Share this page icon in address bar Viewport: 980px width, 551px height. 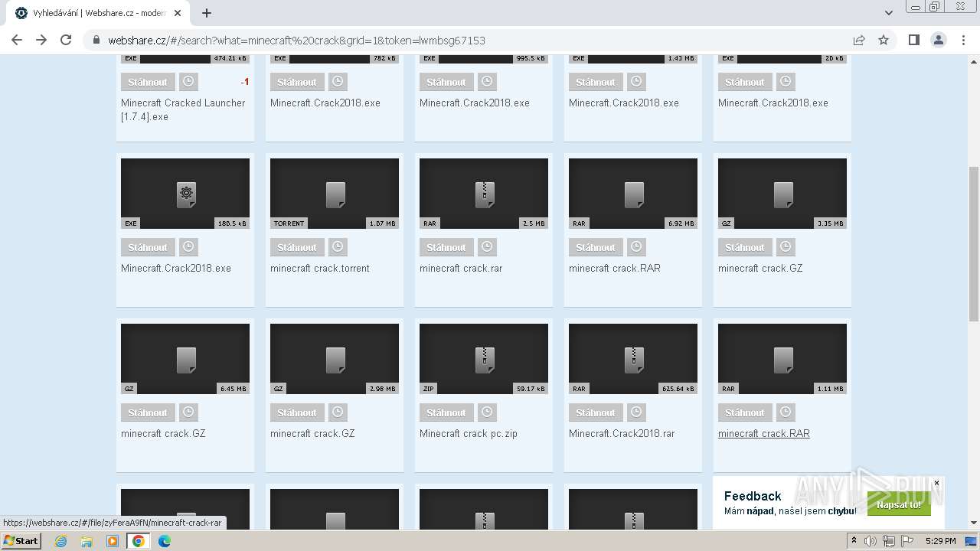click(x=859, y=40)
